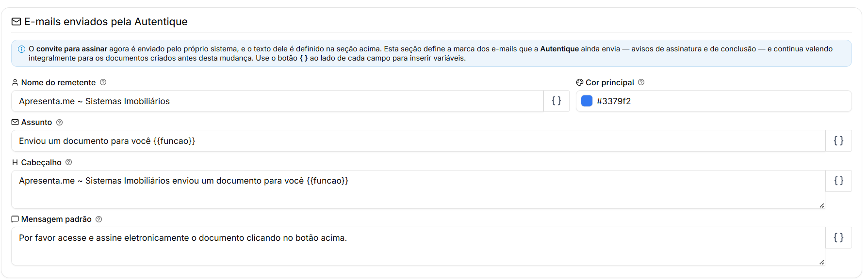Click the envelope icon beside Assunto label
Image resolution: width=868 pixels, height=280 pixels.
(x=15, y=123)
